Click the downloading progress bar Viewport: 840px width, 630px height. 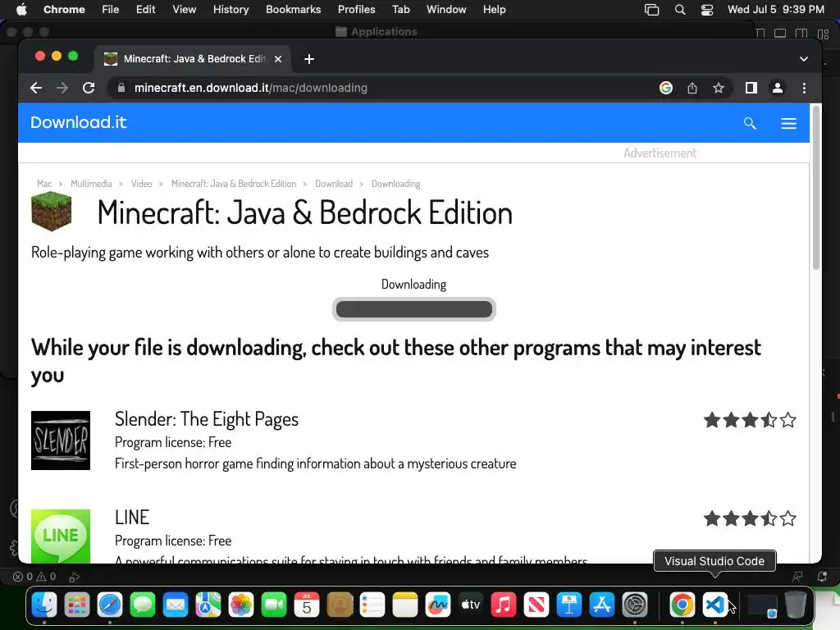[x=413, y=309]
